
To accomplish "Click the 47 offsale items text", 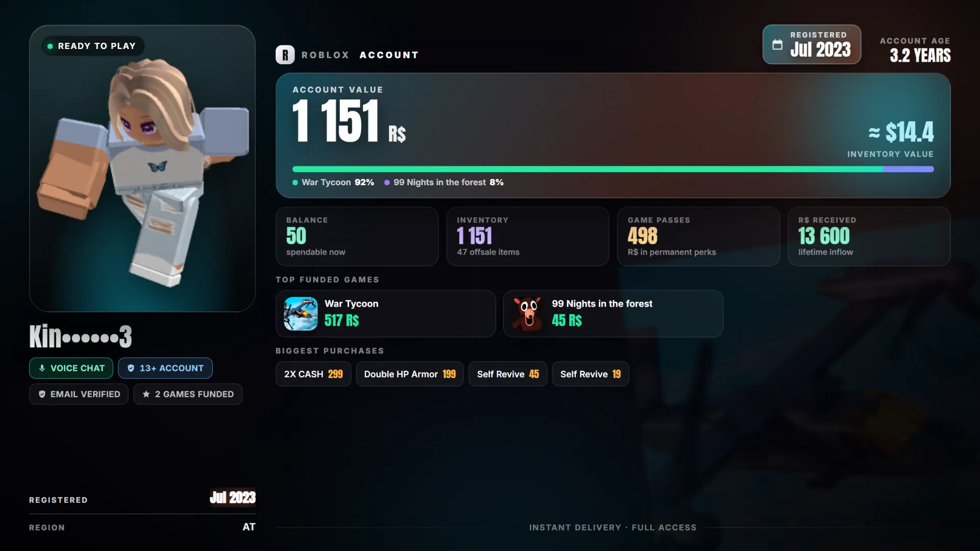I will [x=488, y=252].
